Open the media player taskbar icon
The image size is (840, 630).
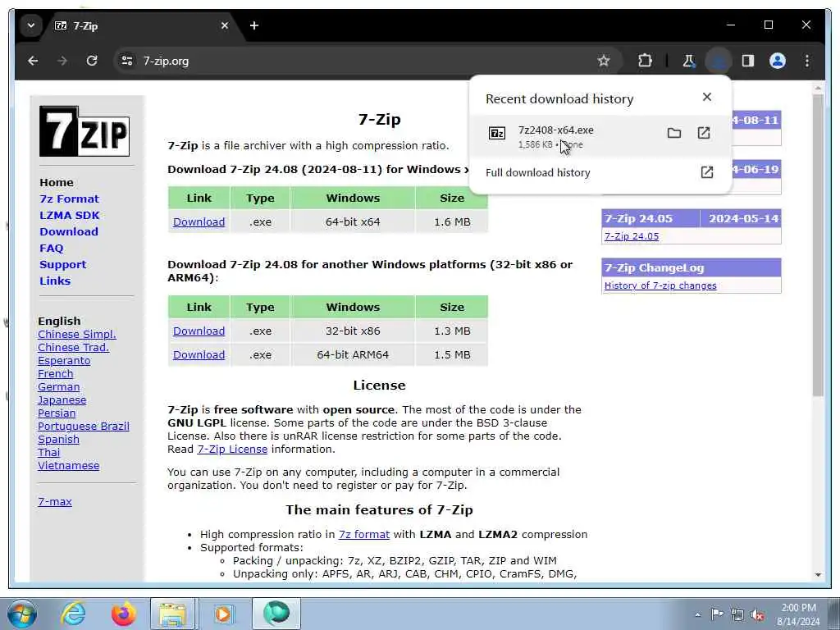[223, 614]
